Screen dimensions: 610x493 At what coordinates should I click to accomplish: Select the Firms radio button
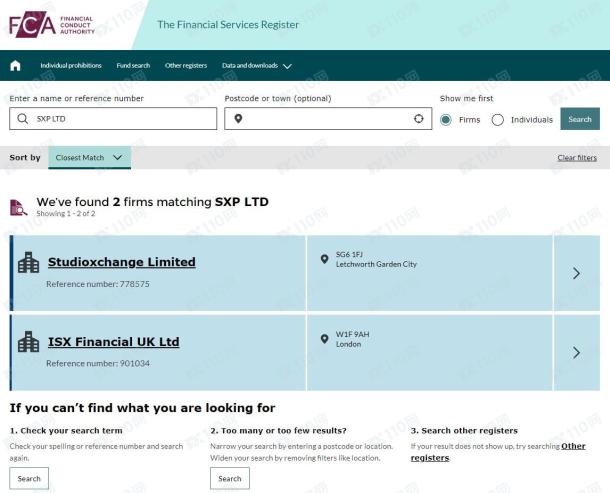click(446, 119)
